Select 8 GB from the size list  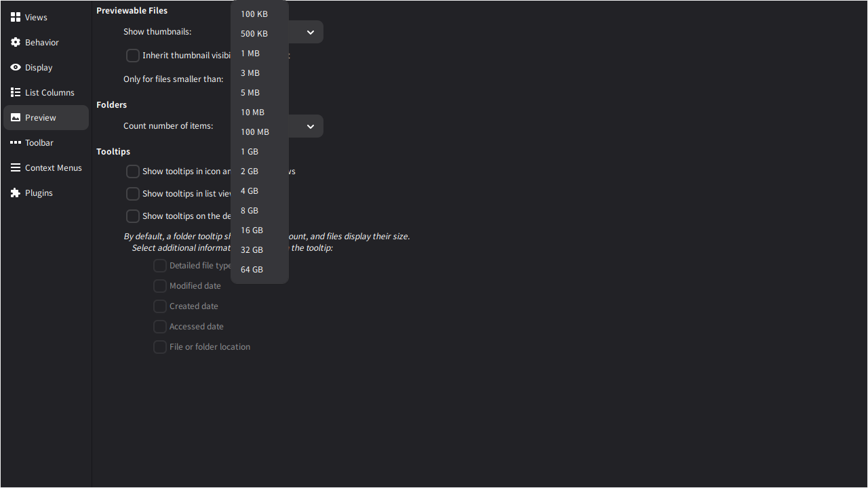[260, 211]
